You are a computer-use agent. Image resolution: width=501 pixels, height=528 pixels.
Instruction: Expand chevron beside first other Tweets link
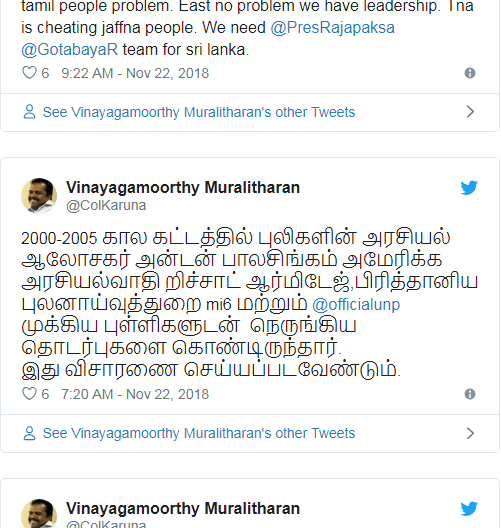[x=470, y=112]
